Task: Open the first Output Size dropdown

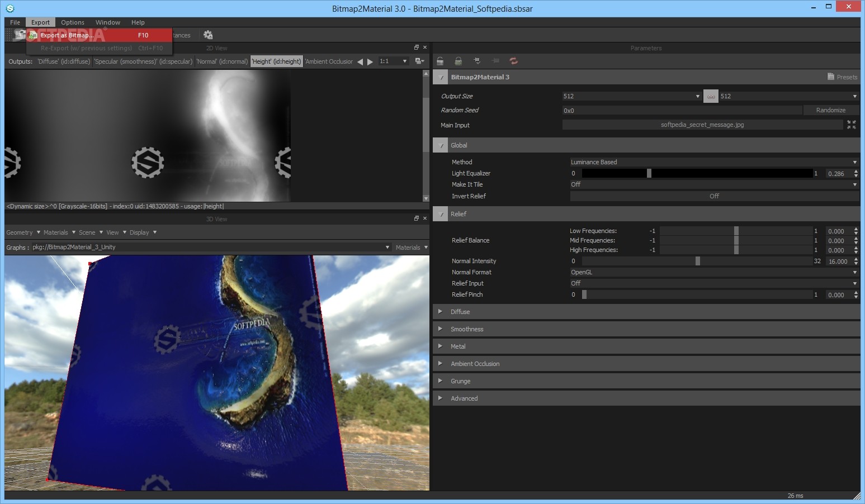Action: pos(632,96)
